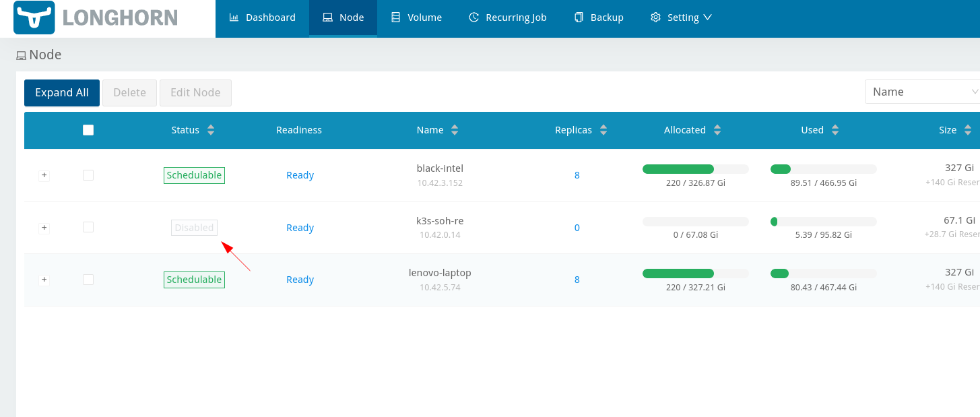The image size is (980, 417).
Task: Click the Node laptop icon in navbar
Action: click(x=327, y=18)
